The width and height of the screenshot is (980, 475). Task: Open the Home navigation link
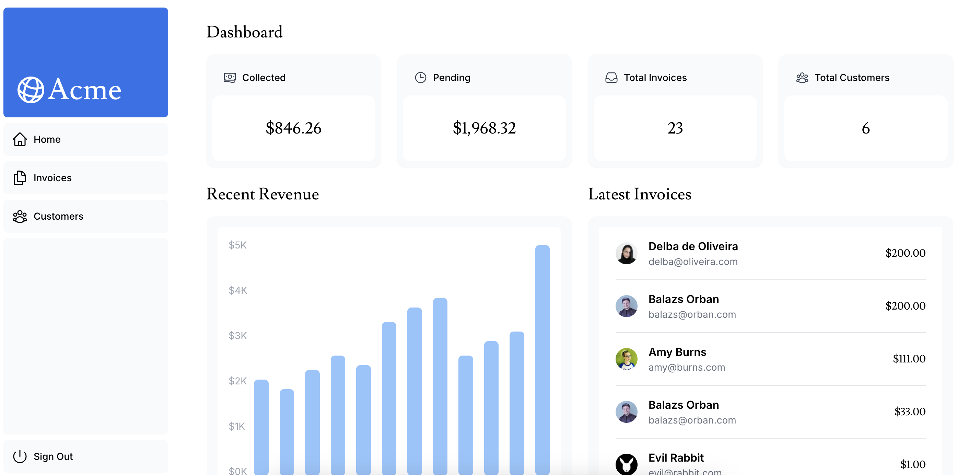point(85,139)
